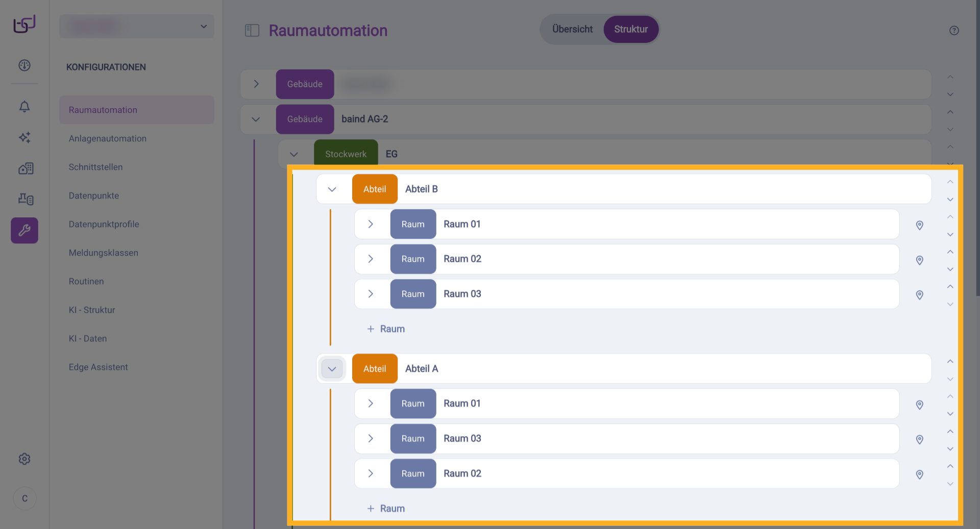Toggle the sidebar panel icon beside Raumautomation
This screenshot has height=529, width=980.
point(252,31)
